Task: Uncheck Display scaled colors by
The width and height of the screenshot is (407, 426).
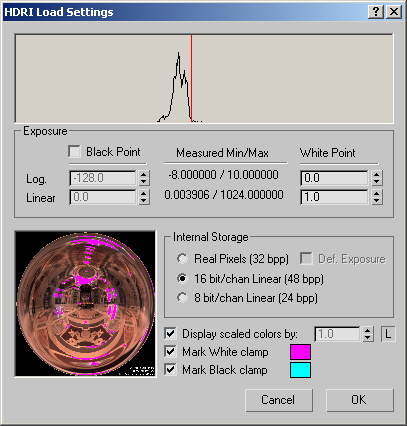Action: pos(170,333)
